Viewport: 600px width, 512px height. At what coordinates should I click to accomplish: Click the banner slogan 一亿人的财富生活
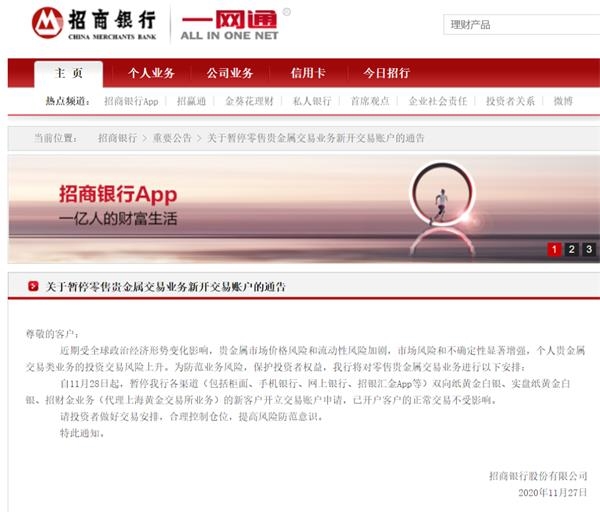pyautogui.click(x=118, y=219)
